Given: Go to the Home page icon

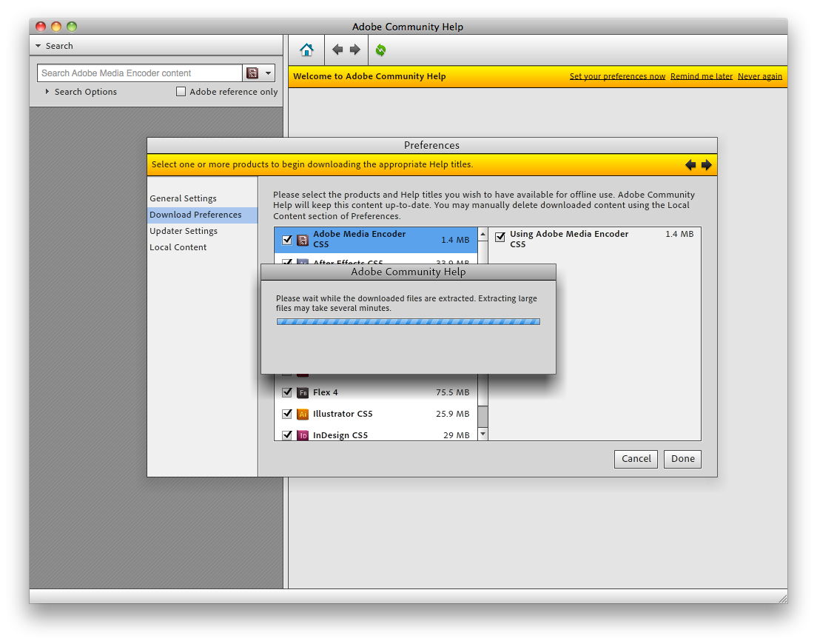Looking at the screenshot, I should [306, 50].
